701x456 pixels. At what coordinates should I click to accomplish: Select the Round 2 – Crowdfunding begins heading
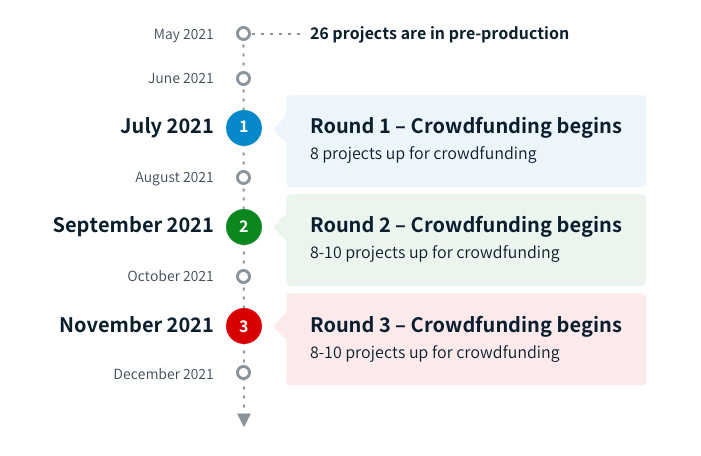[466, 225]
